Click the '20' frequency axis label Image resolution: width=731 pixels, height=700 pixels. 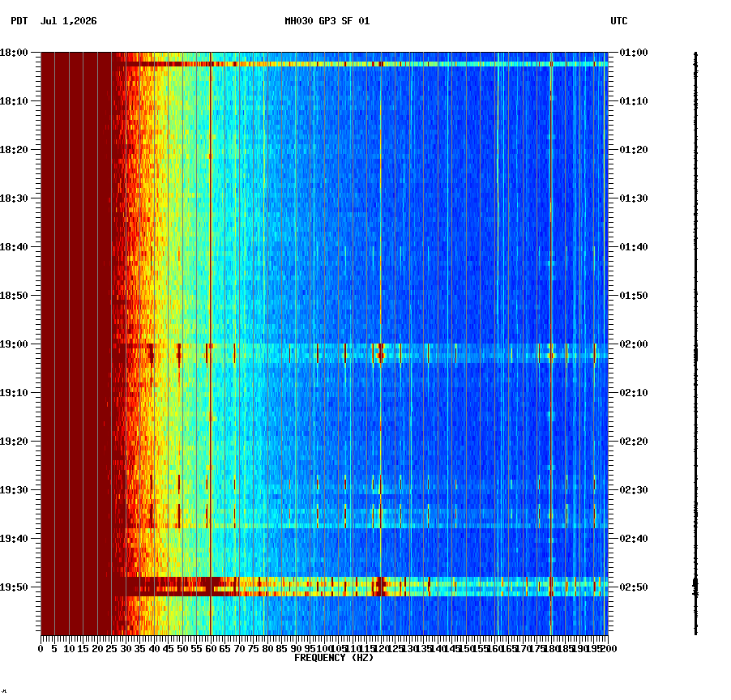click(97, 649)
